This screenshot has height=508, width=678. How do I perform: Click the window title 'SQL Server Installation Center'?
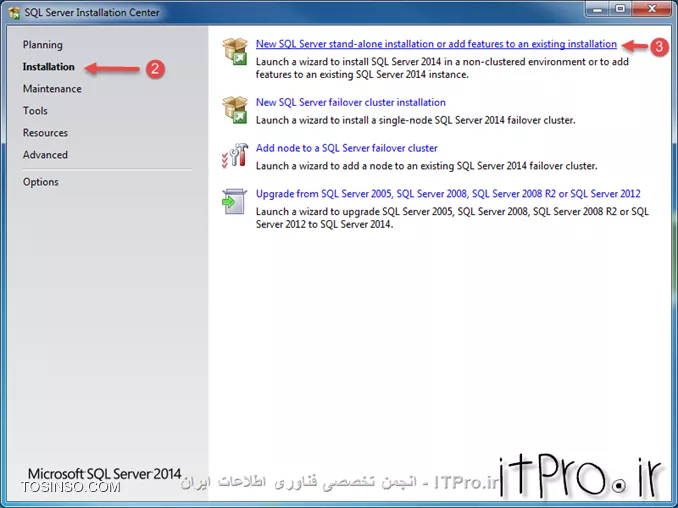[x=92, y=13]
